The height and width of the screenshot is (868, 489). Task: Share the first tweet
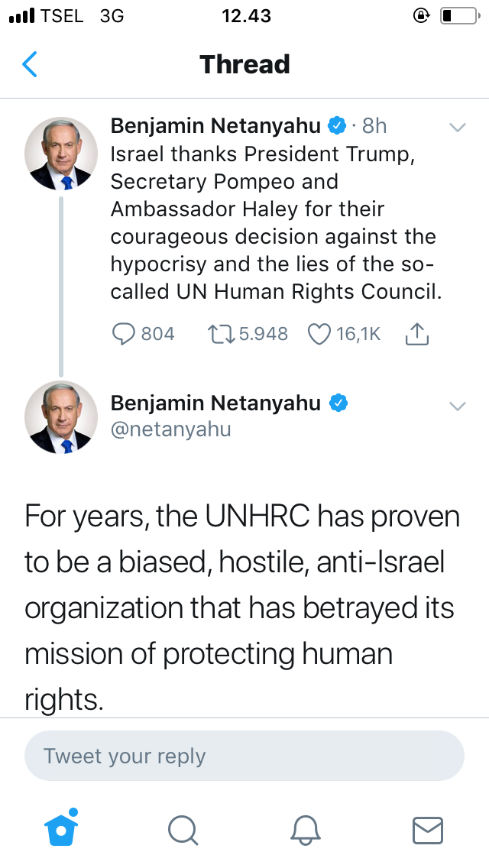(x=417, y=334)
